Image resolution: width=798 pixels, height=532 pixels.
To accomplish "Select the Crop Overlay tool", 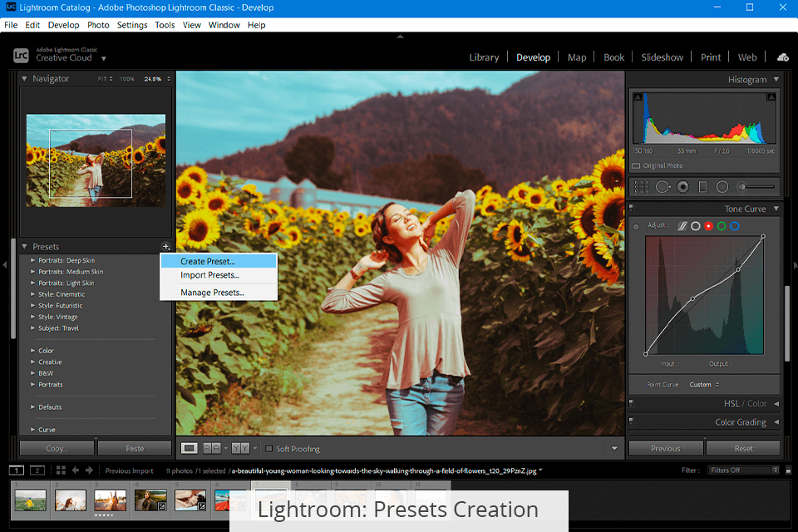I will 642,187.
